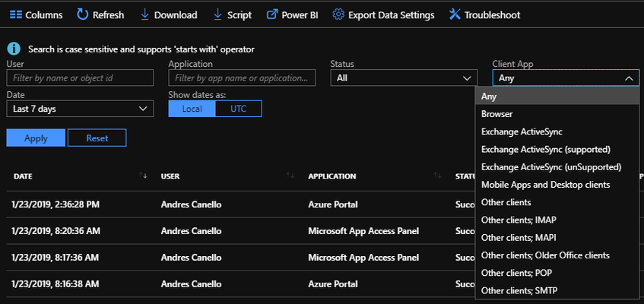
Task: Open sign-in at 1/23/2019, 8:20:36 AM
Action: (56, 231)
